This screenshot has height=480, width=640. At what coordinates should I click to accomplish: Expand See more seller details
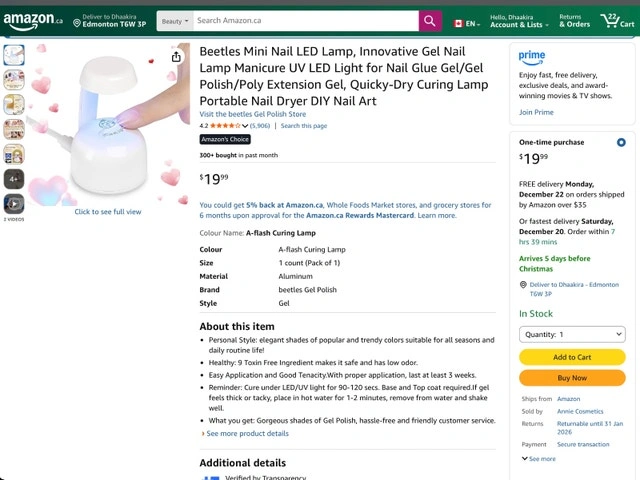(539, 459)
